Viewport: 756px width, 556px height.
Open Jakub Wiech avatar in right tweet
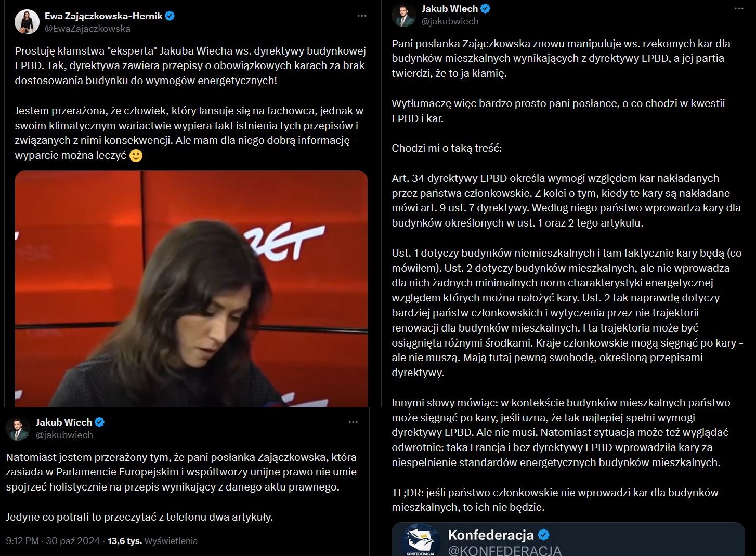(x=404, y=15)
